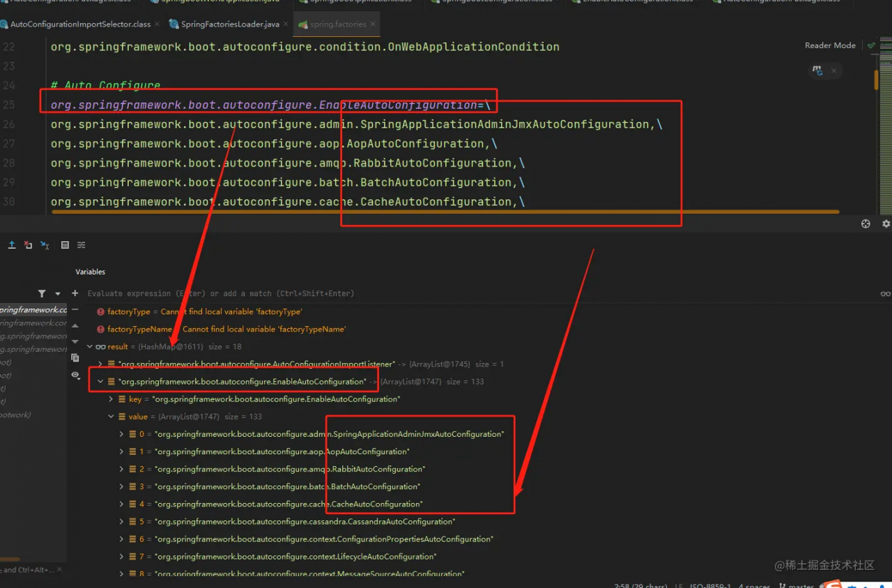Viewport: 892px width, 588px height.
Task: Click the Maven reload floating icon
Action: click(x=817, y=70)
